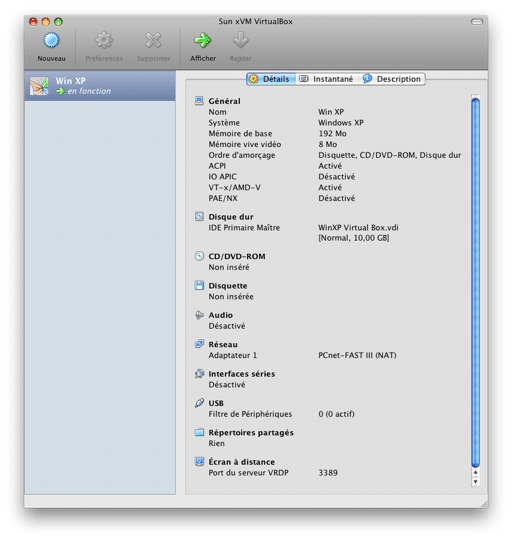
Task: Click the USB plug icon
Action: tap(199, 403)
